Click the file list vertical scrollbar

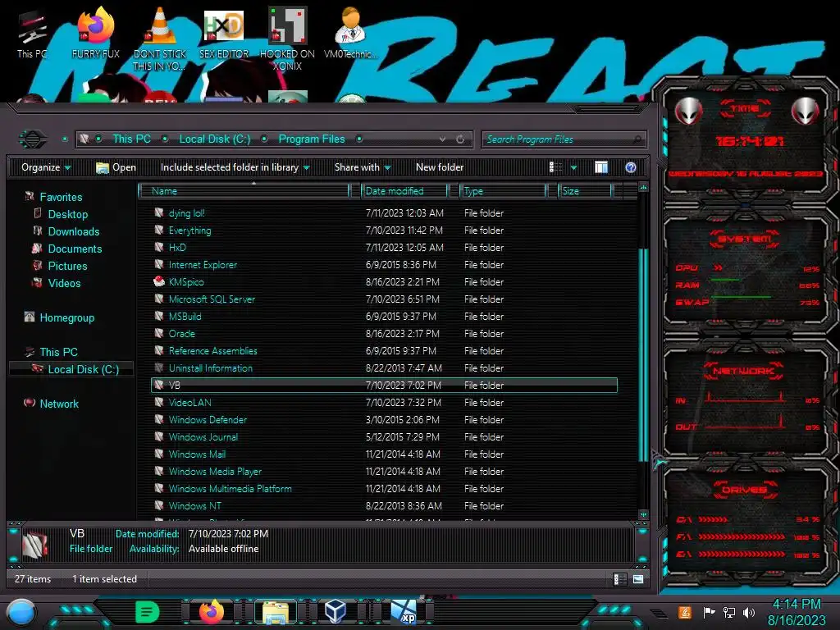[x=643, y=354]
